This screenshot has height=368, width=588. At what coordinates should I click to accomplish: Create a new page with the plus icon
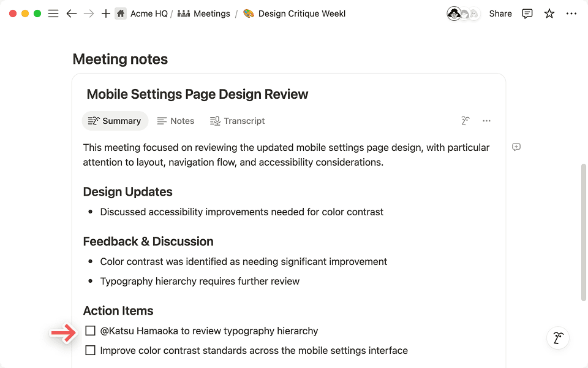coord(107,13)
